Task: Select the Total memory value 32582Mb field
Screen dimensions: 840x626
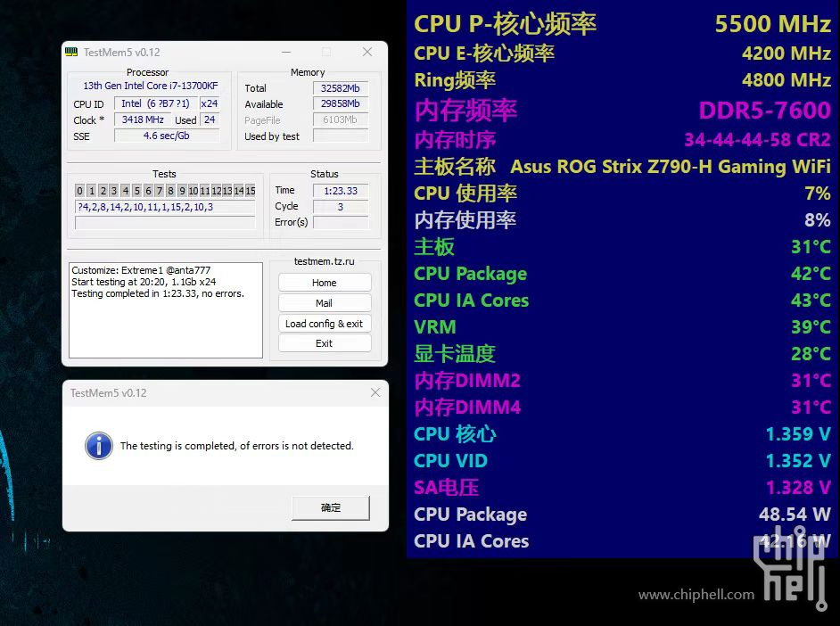Action: 340,87
